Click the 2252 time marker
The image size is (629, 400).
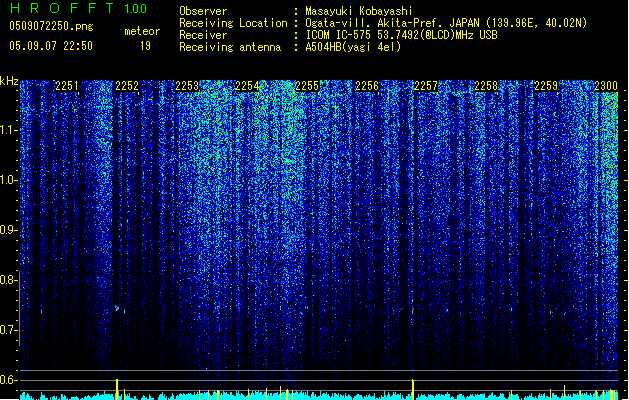click(x=127, y=86)
